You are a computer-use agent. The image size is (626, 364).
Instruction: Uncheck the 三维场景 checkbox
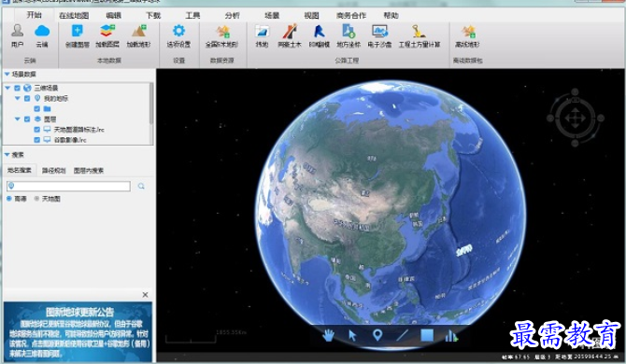point(17,88)
